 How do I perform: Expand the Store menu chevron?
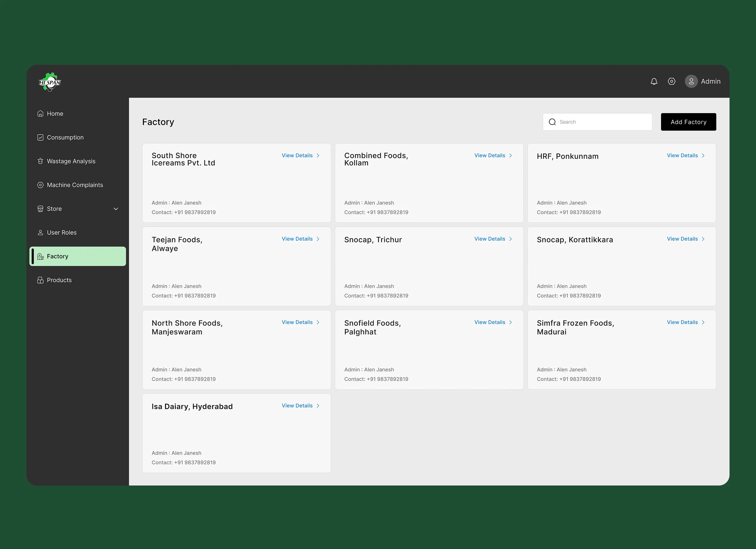[116, 209]
